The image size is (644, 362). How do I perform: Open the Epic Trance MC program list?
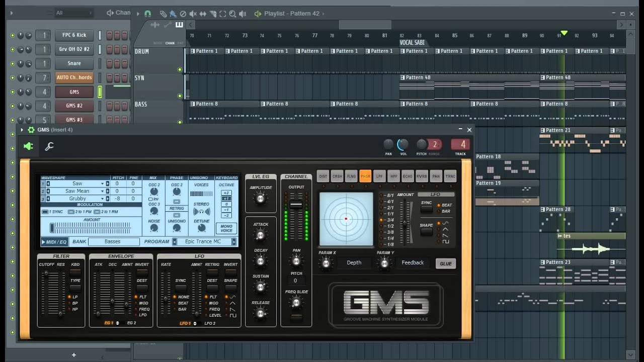[x=203, y=242]
